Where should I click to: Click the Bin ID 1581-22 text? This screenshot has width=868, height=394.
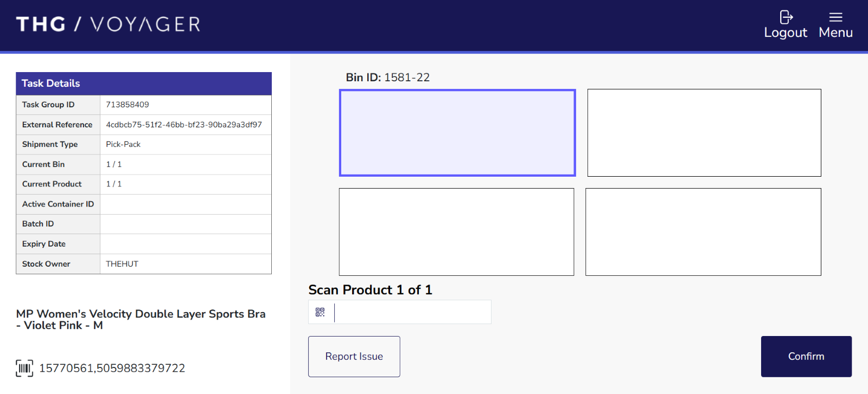tap(388, 77)
